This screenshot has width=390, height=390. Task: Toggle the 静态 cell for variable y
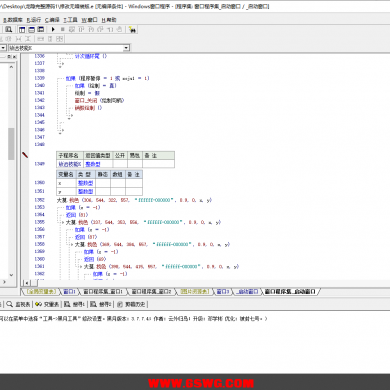103,191
